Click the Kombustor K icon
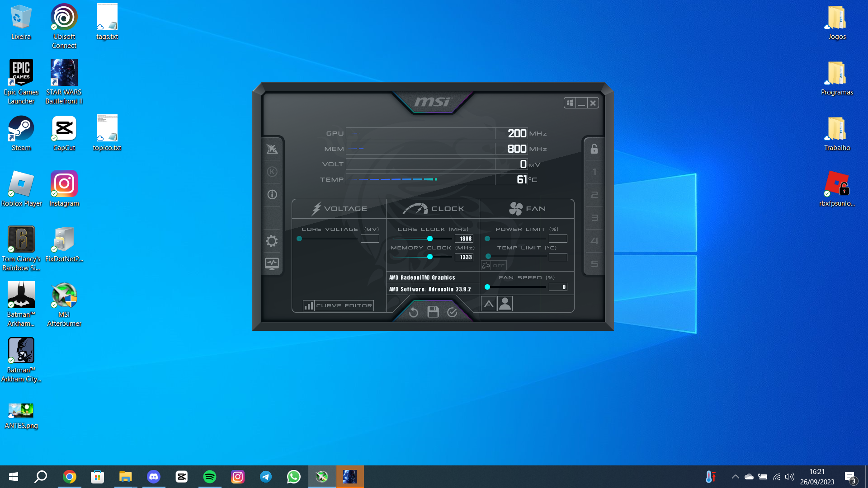 click(x=272, y=172)
